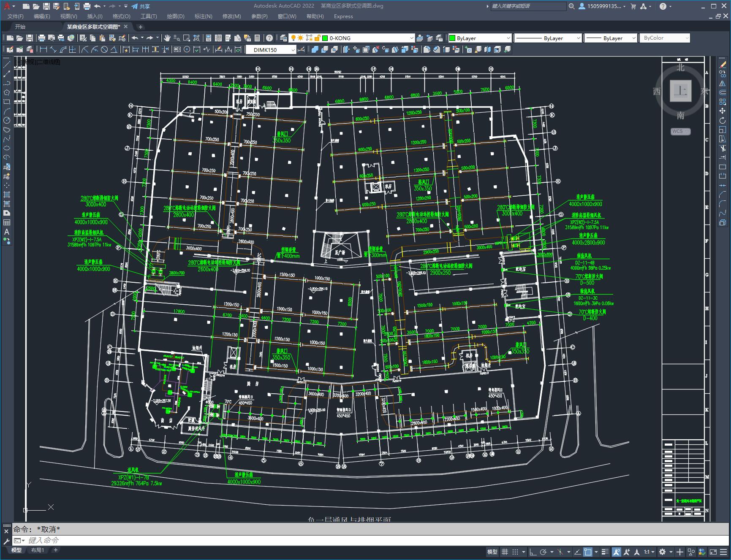
Task: Select the multiline Text tool (A) in left toolbar
Action: pyautogui.click(x=7, y=232)
